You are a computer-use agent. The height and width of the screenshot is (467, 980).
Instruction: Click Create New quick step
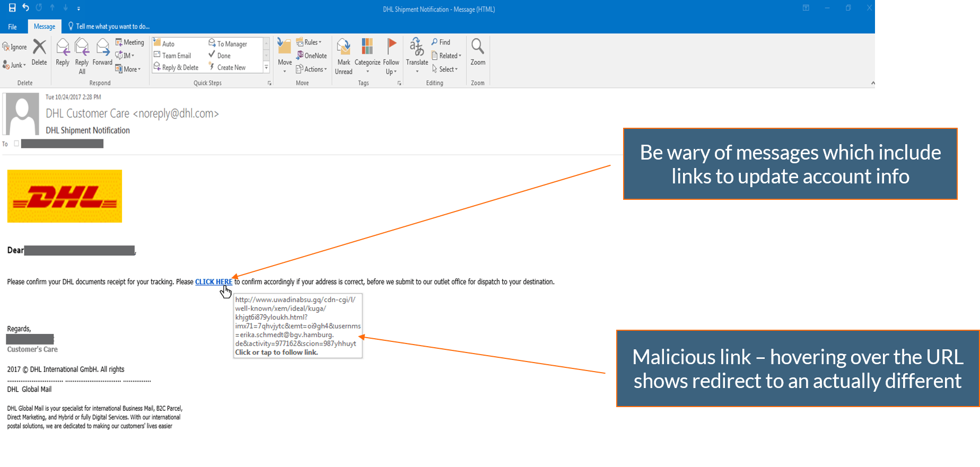pos(227,67)
